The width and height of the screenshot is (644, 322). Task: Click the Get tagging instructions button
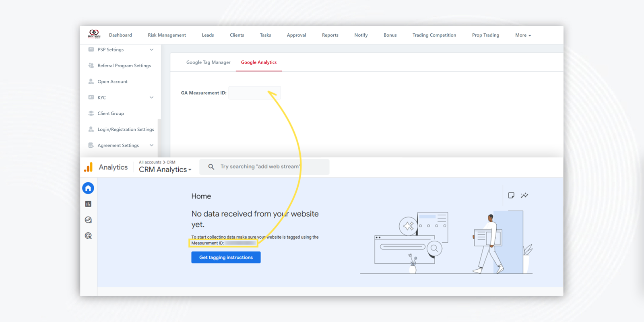pyautogui.click(x=226, y=258)
